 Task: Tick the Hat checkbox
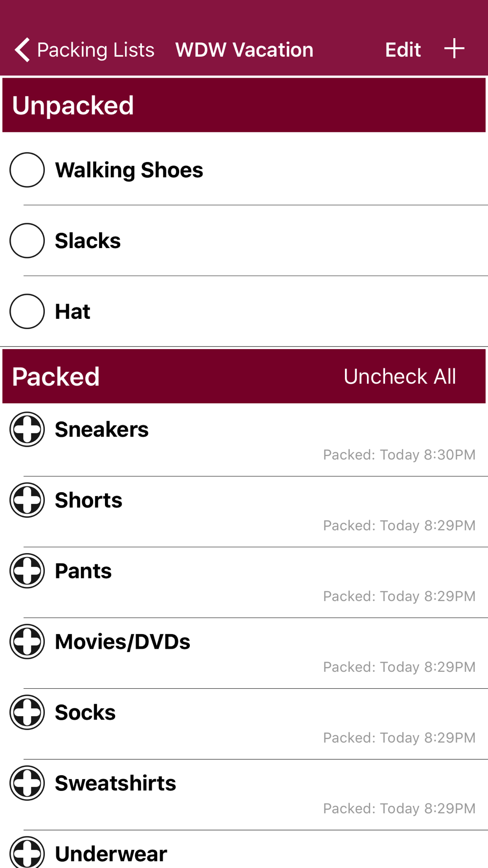click(27, 311)
